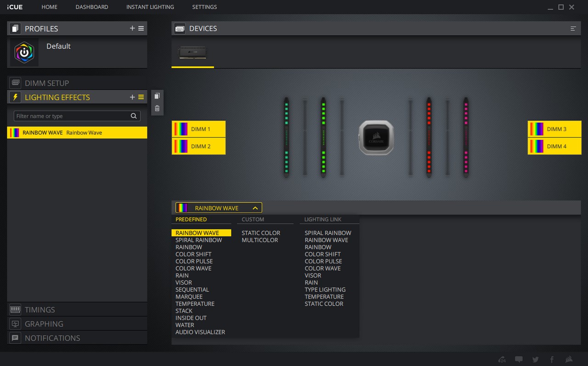The image size is (588, 366).
Task: Choose the Stack effect
Action: point(184,311)
